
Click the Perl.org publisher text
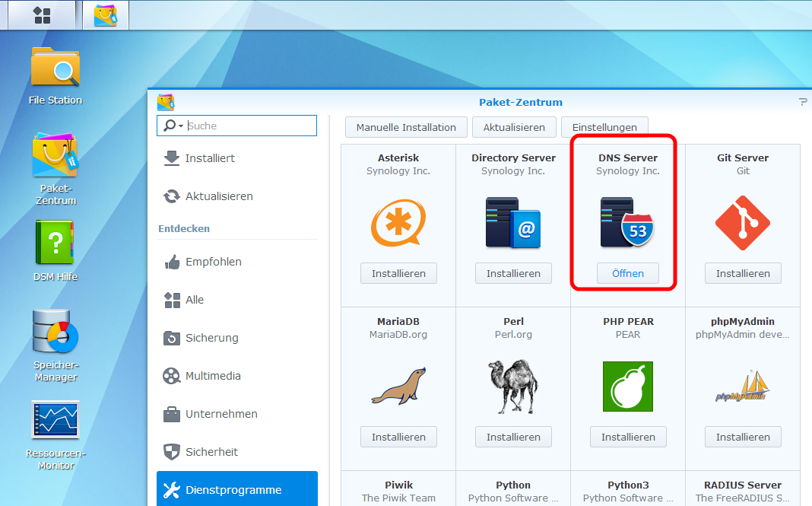click(513, 334)
